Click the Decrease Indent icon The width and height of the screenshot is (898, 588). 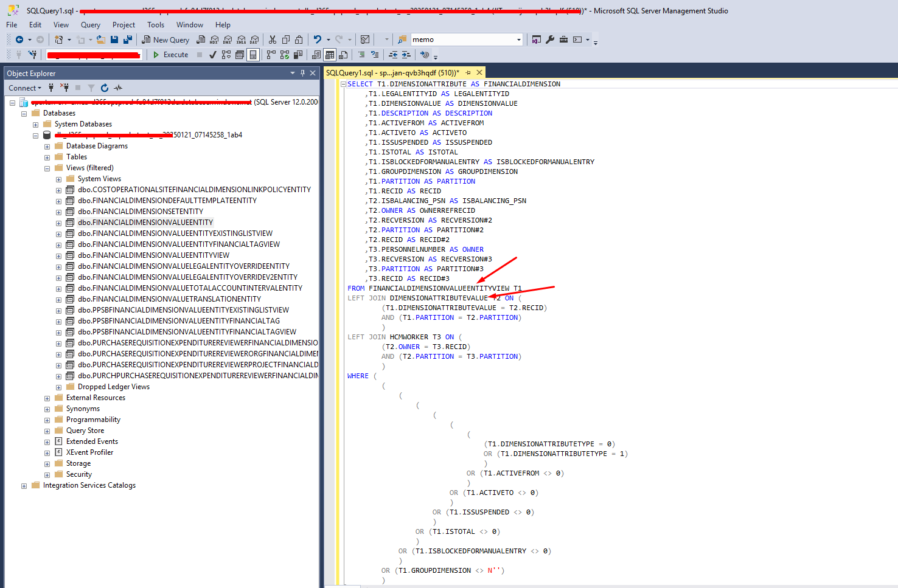tap(393, 55)
